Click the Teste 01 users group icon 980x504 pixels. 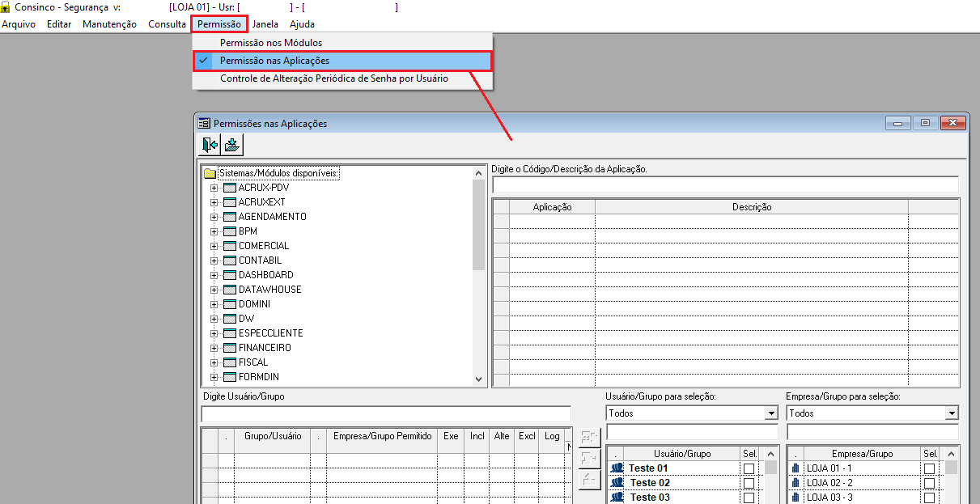[617, 468]
